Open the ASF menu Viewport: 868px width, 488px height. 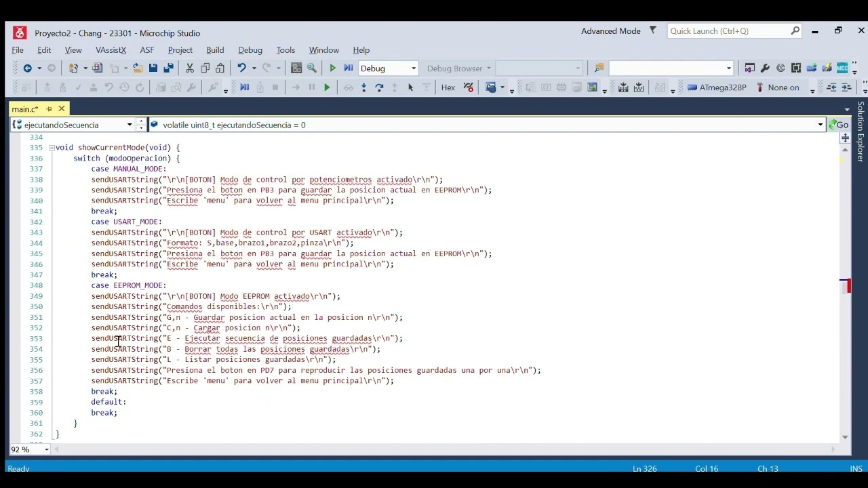click(x=147, y=50)
